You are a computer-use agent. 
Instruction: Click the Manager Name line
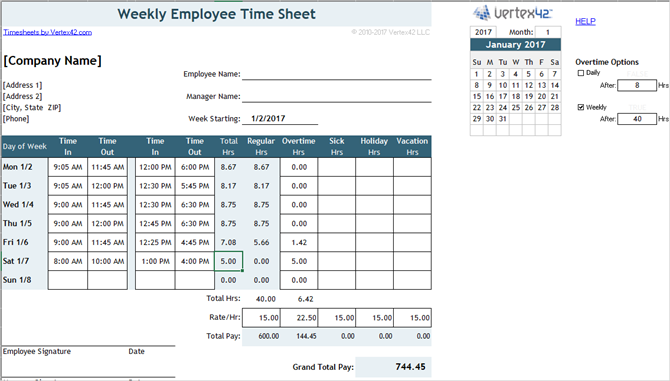pos(337,97)
